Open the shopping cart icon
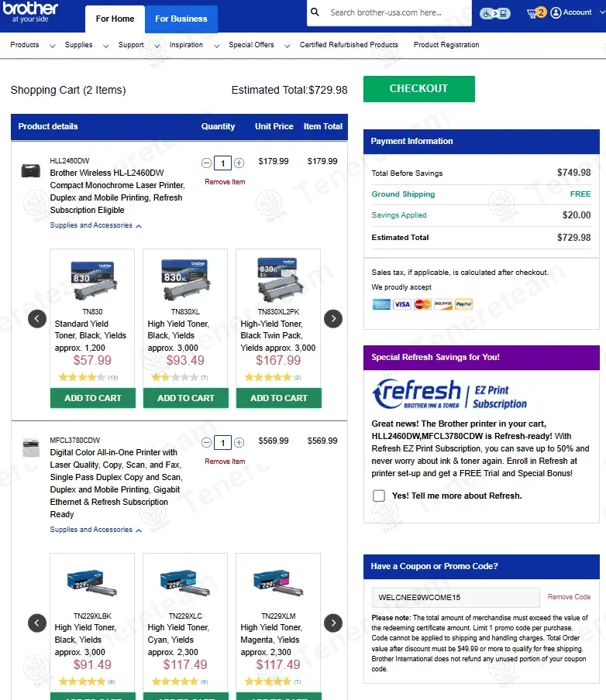Viewport: 606px width, 700px height. click(533, 13)
